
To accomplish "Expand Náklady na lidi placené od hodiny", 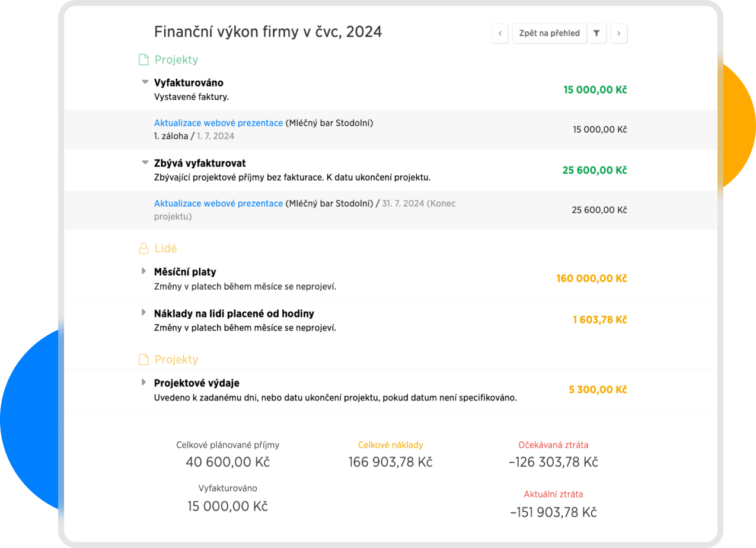I will tap(143, 313).
